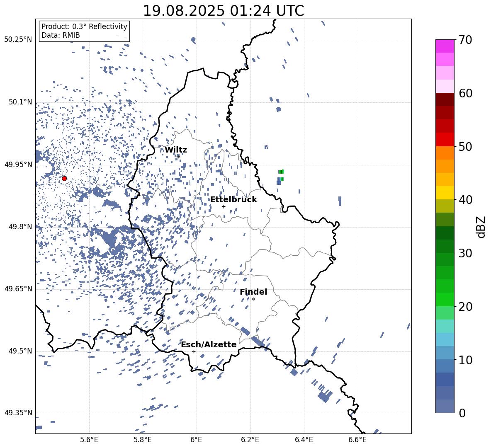Click the 6.6°E longitude label
Viewport: 491px width, 448px height.
pos(357,440)
